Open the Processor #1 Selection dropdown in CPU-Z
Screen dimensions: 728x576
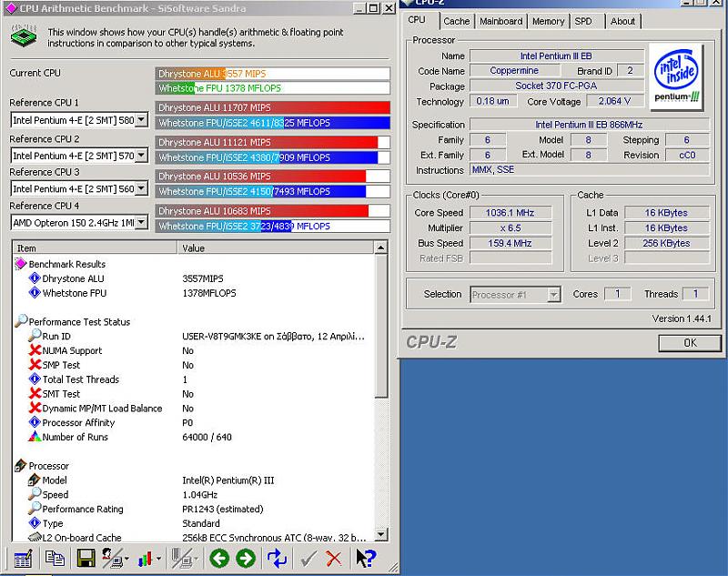pyautogui.click(x=553, y=295)
